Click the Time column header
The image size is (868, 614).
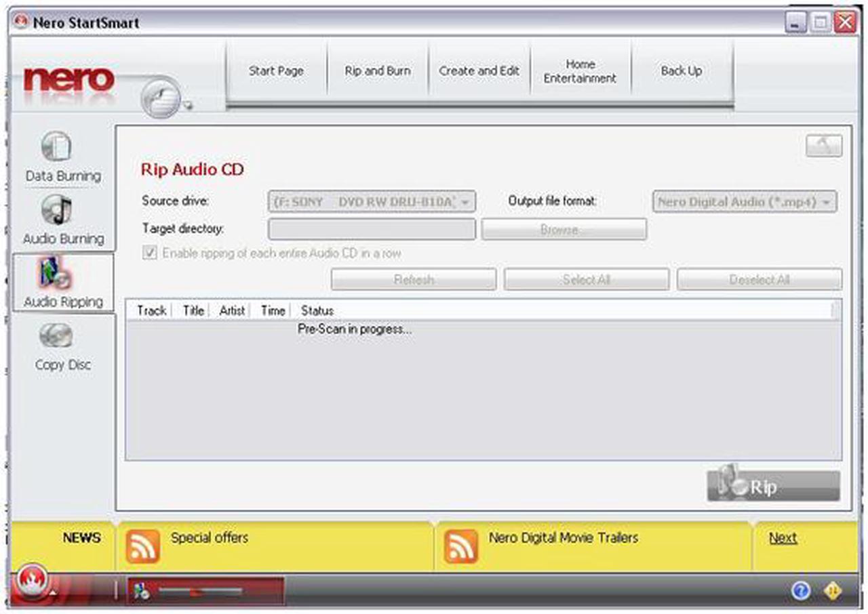coord(273,310)
